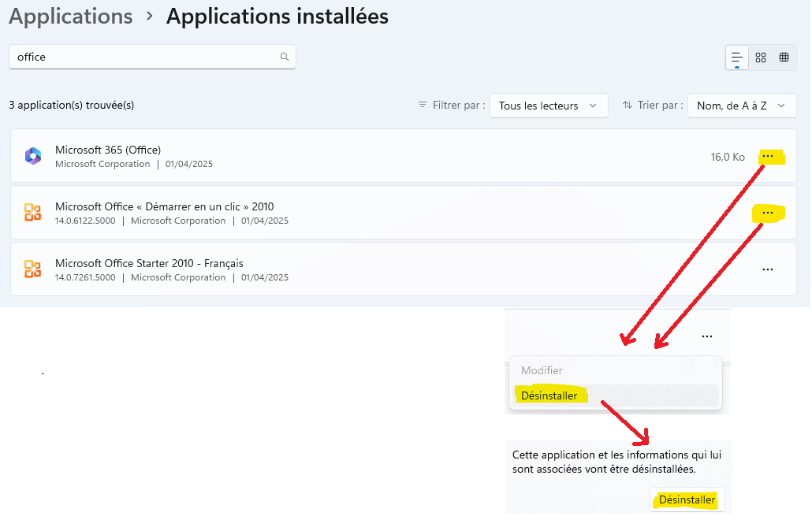
Task: Open more options for Microsoft 365 (Office)
Action: [x=768, y=156]
